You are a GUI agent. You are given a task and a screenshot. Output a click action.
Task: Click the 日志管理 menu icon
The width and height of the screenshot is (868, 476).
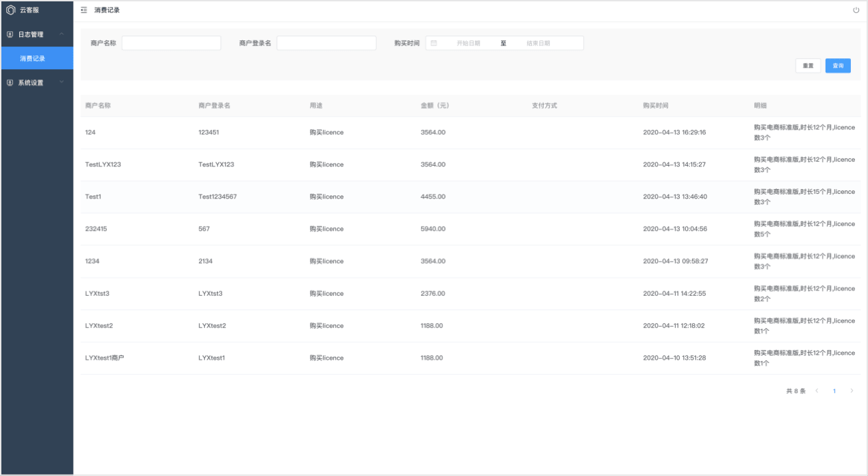[10, 34]
